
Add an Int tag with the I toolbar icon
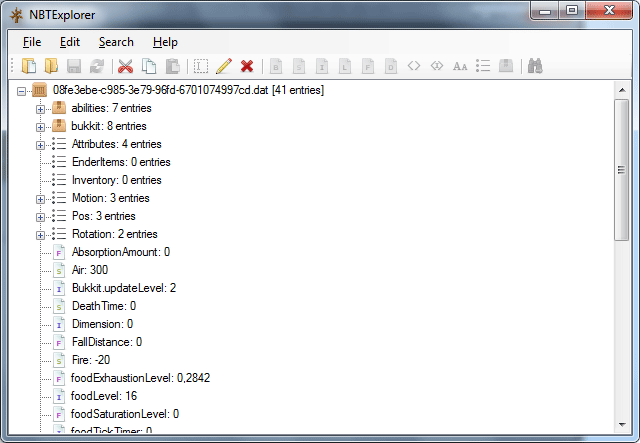[322, 66]
